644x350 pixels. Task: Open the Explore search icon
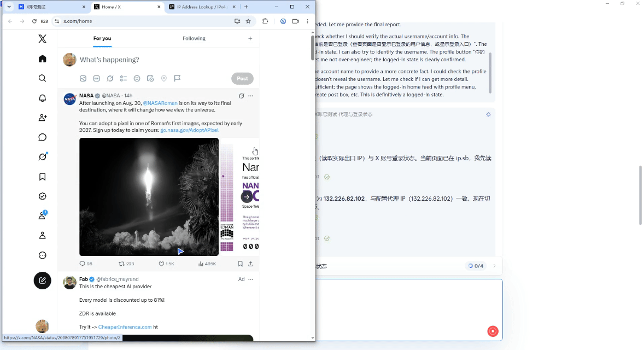point(42,78)
